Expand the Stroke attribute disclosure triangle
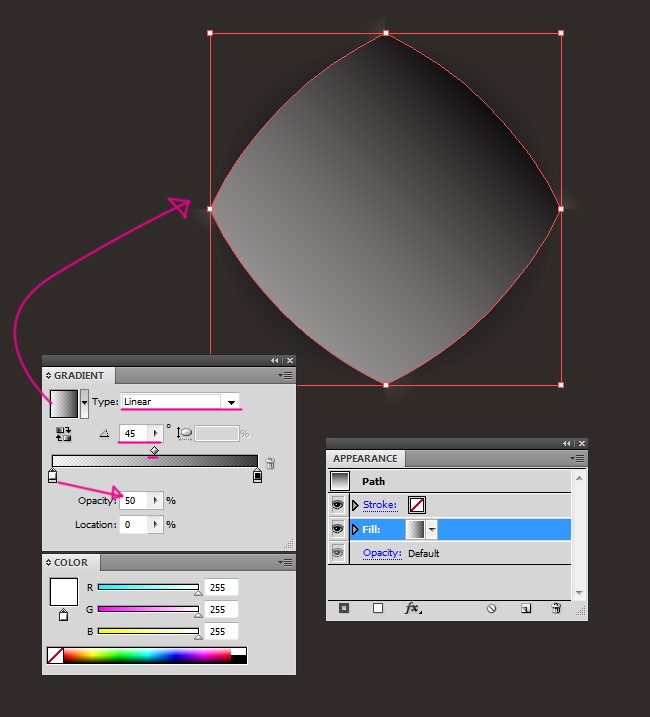The width and height of the screenshot is (650, 717). (355, 505)
